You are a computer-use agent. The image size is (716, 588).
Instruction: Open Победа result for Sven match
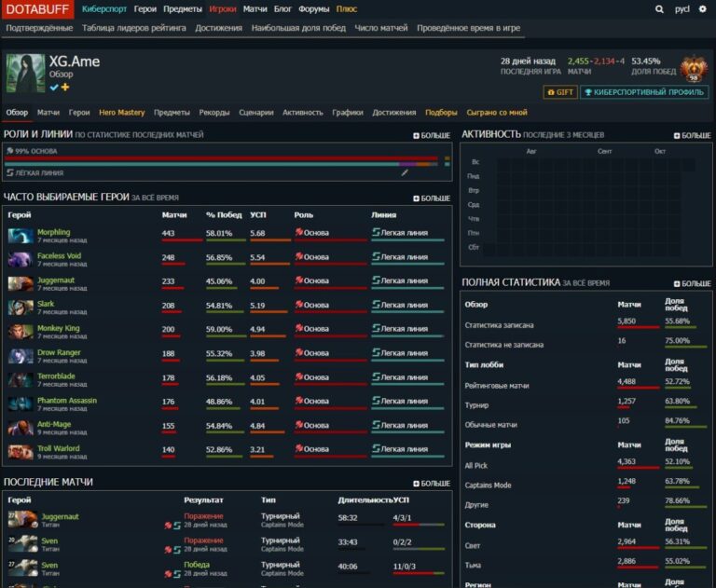pos(197,565)
